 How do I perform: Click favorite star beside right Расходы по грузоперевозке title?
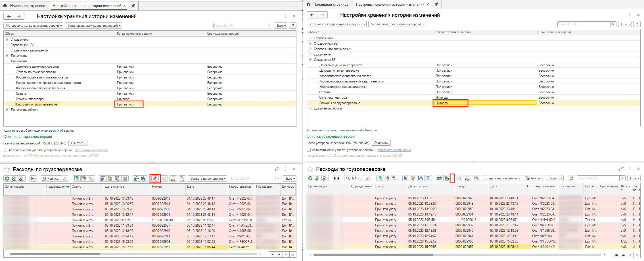[310, 169]
